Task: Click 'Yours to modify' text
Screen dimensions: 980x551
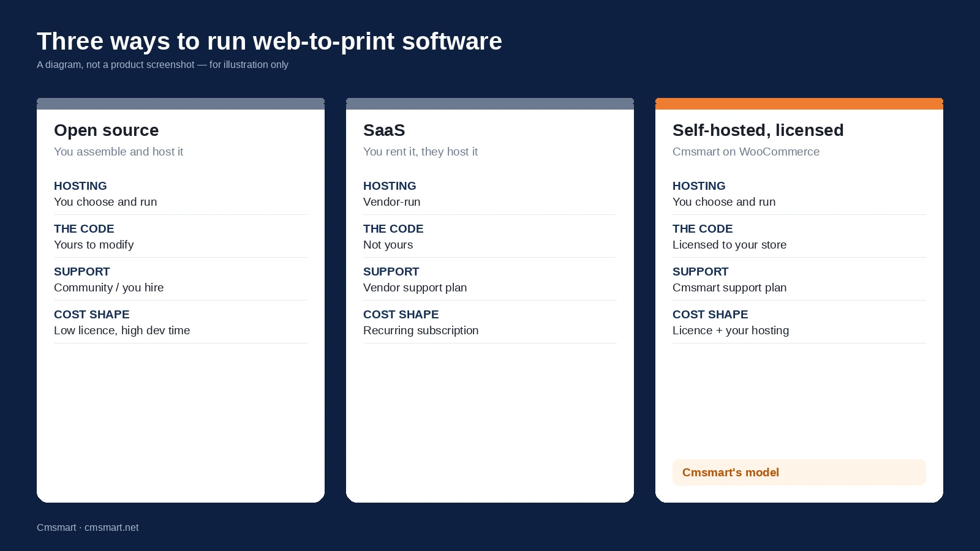Action: point(94,245)
